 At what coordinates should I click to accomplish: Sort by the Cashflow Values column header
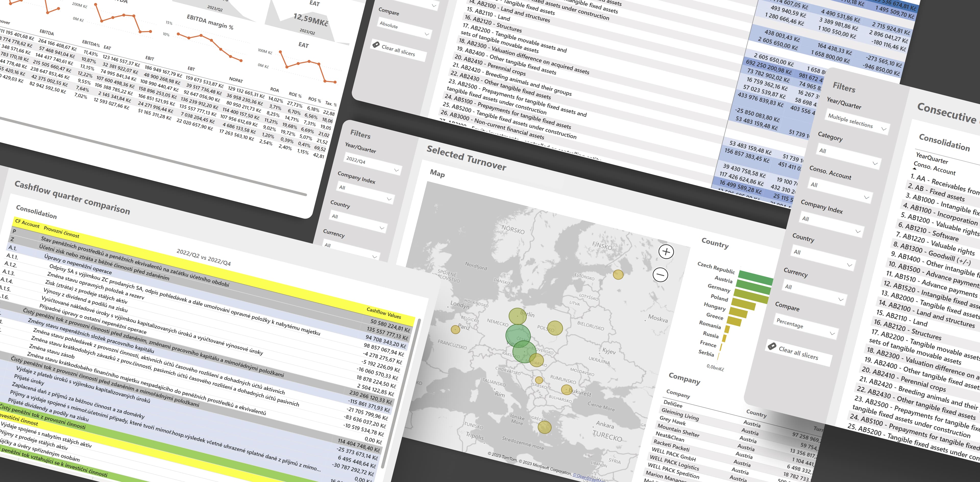pos(384,313)
